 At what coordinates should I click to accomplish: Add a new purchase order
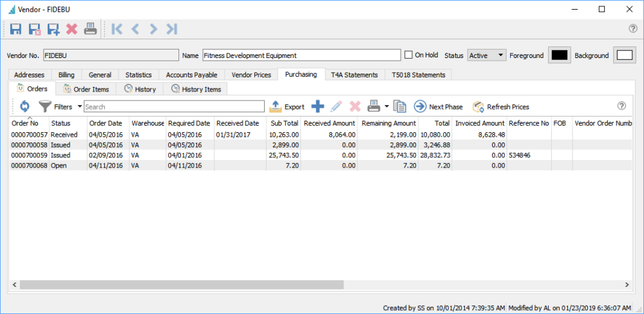click(317, 107)
